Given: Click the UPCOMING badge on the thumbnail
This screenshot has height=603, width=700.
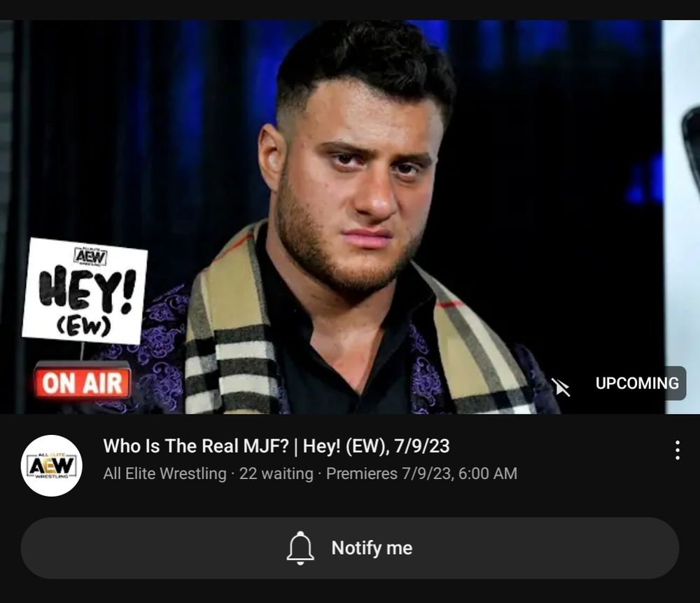Looking at the screenshot, I should [637, 383].
